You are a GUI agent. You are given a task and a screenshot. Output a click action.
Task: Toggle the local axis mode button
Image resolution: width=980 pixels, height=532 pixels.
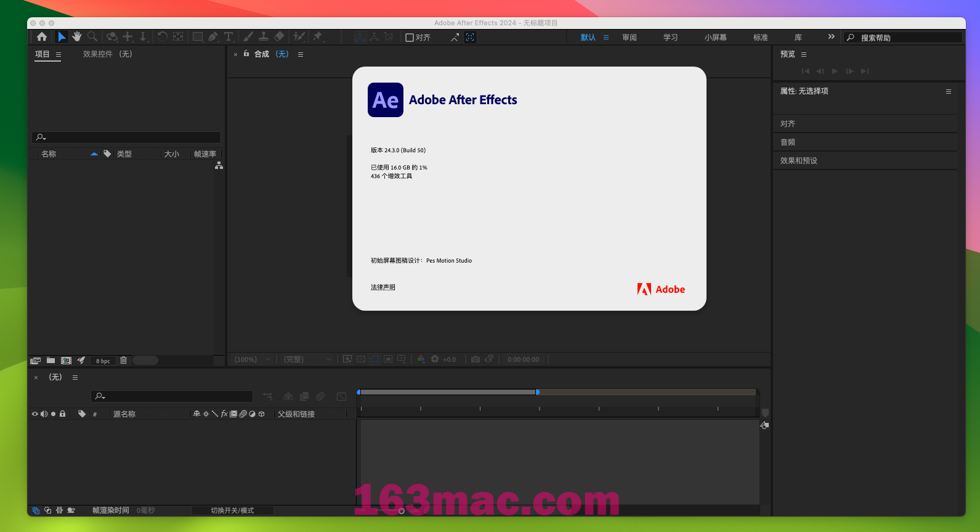point(360,37)
